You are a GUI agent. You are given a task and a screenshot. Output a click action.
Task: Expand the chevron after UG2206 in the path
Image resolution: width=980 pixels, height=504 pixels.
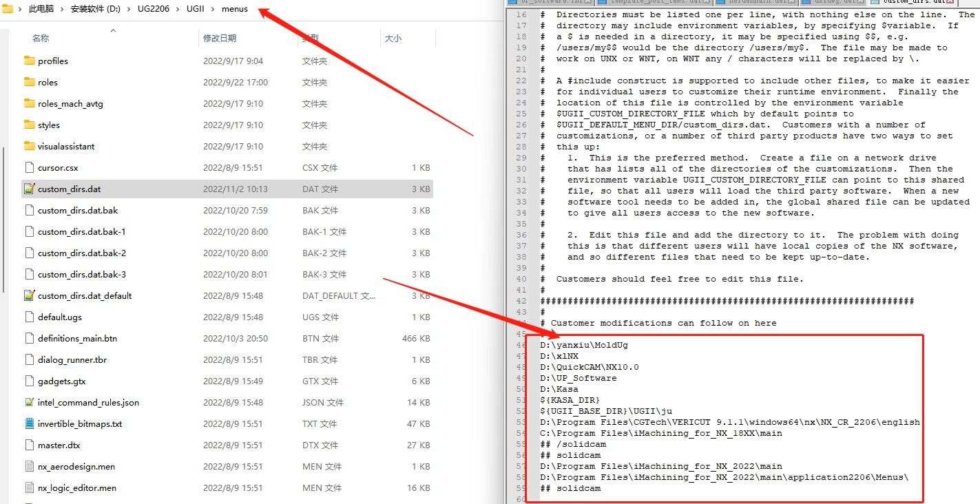(x=179, y=9)
